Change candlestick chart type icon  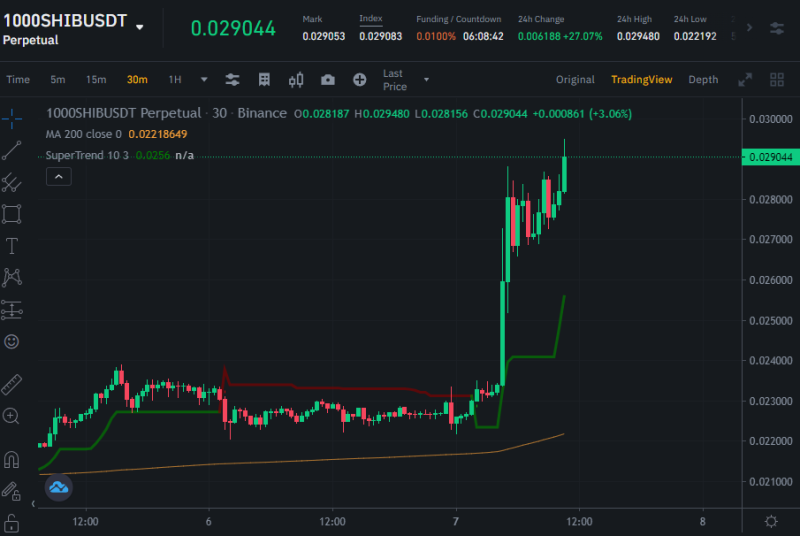pos(296,80)
